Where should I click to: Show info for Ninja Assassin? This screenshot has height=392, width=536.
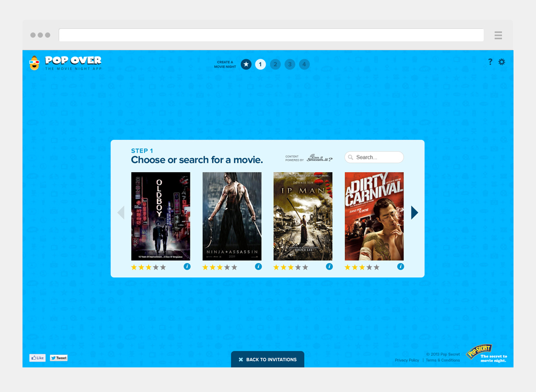(x=258, y=266)
